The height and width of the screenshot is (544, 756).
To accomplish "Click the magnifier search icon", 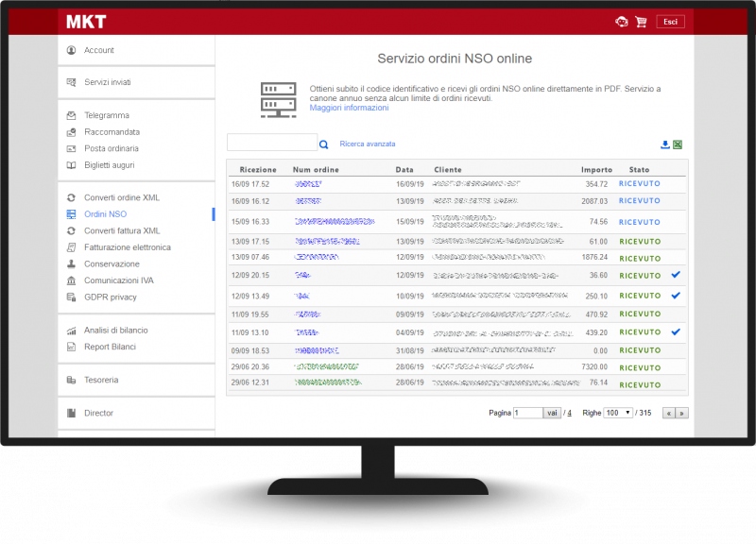I will 323,144.
